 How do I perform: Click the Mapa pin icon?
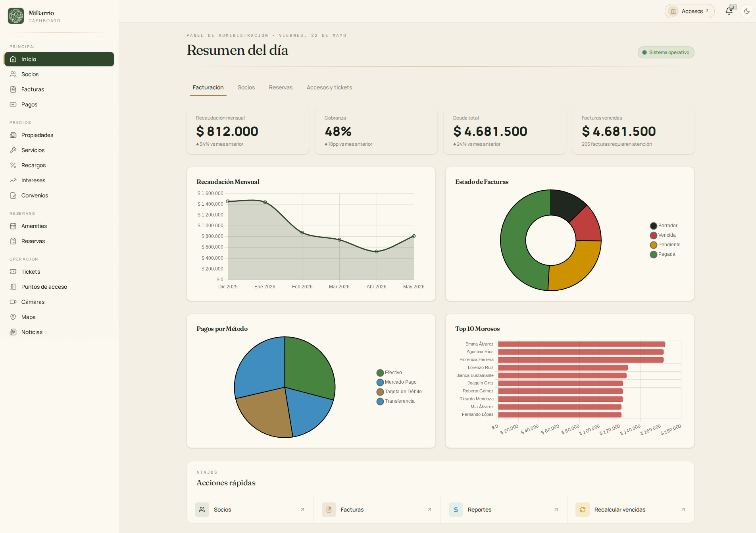click(13, 317)
